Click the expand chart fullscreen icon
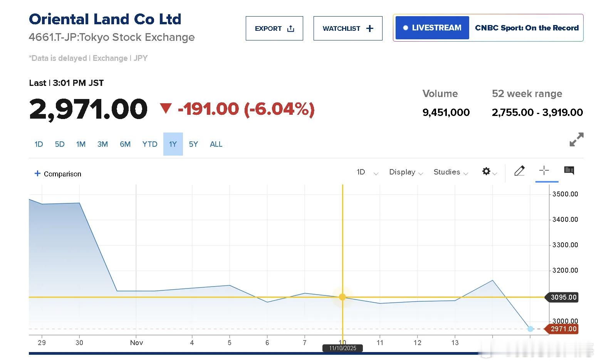599x364 pixels. coord(576,139)
